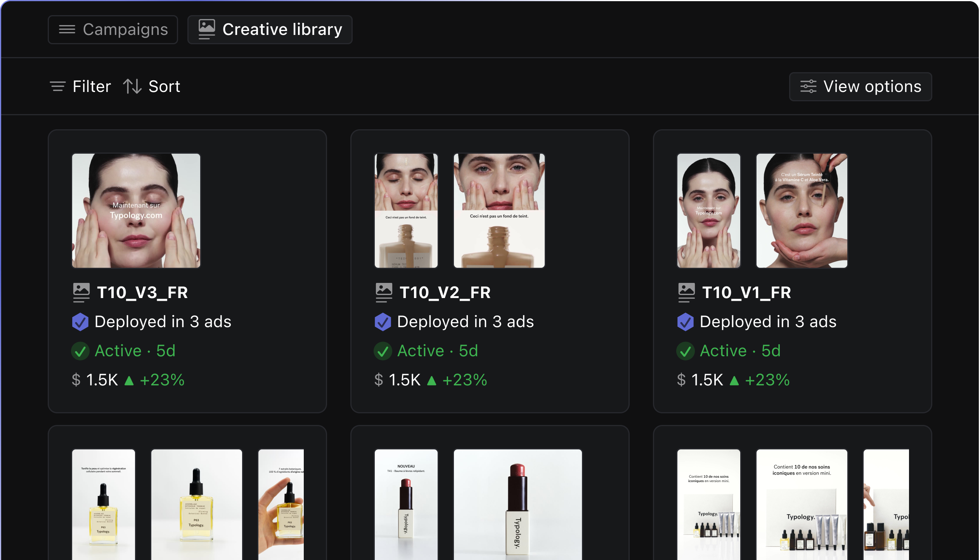Open the serum dropper thumbnail in T10_V1_FR
This screenshot has width=980, height=560.
[802, 211]
